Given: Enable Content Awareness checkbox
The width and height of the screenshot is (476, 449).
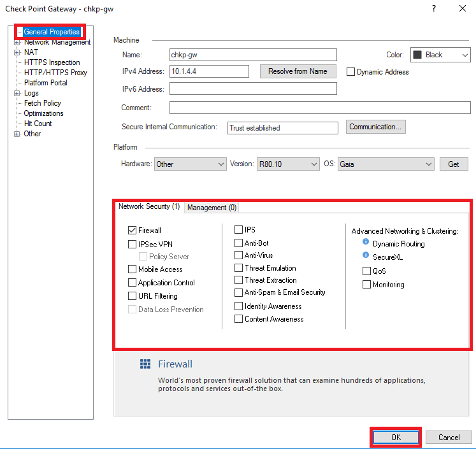Looking at the screenshot, I should point(238,319).
